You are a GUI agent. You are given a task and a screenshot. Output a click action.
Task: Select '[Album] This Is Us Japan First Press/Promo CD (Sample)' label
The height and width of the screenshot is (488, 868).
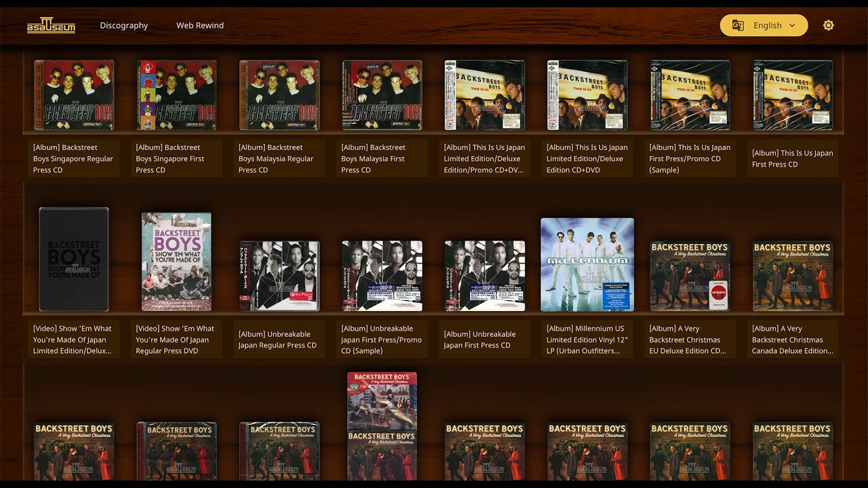coord(690,159)
